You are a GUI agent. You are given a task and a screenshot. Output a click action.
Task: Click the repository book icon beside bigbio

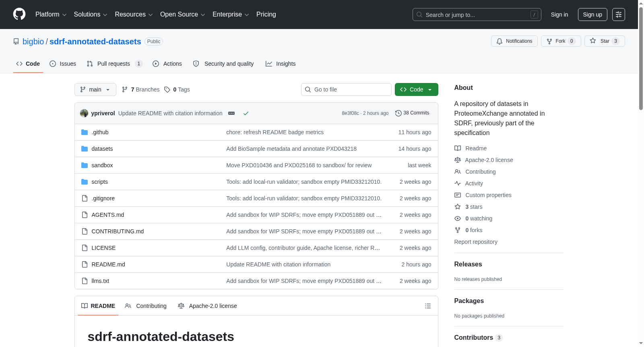[x=16, y=42]
